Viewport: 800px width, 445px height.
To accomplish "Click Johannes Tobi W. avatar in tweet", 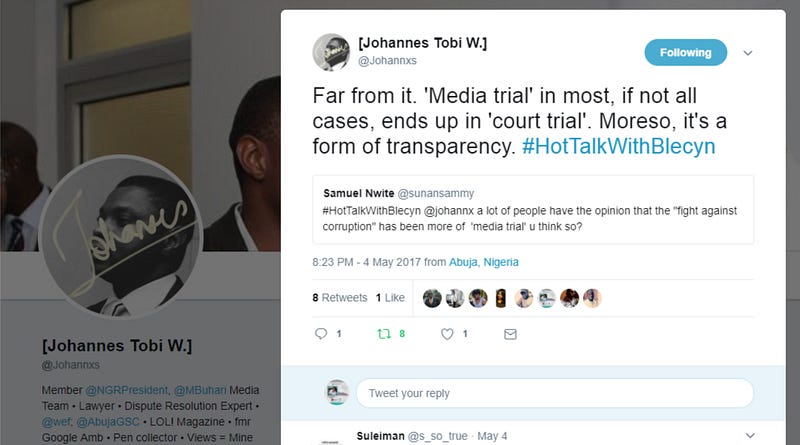I will [x=332, y=52].
